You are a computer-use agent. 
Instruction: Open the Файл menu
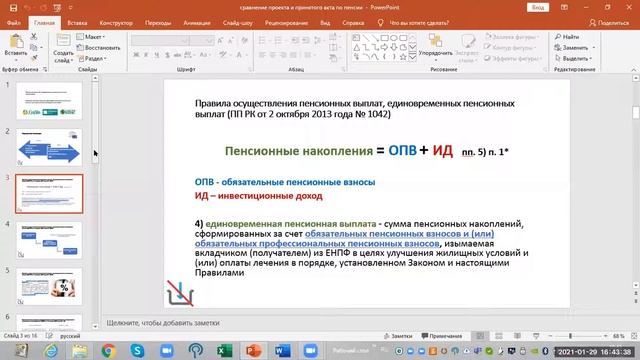coord(14,23)
